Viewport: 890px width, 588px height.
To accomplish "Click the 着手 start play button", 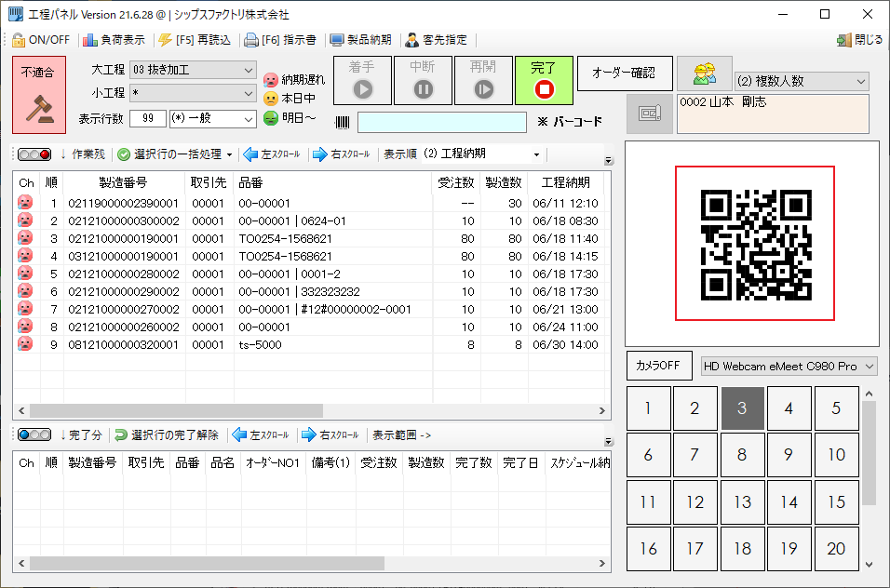I will point(362,81).
